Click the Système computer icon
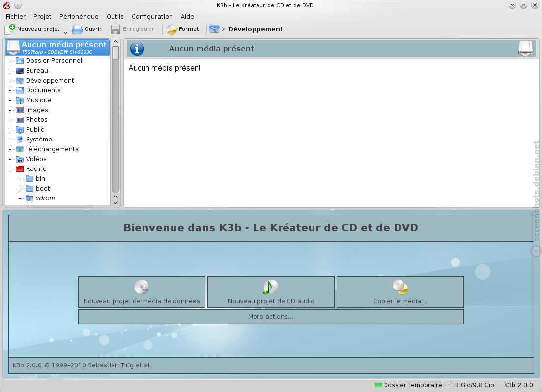Screen dimensions: 542x392 coord(20,140)
